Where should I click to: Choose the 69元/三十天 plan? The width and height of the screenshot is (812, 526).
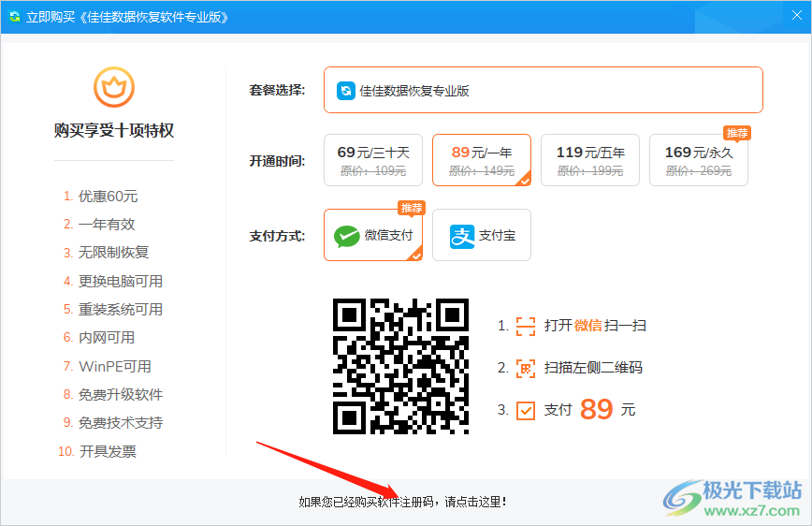click(x=373, y=160)
